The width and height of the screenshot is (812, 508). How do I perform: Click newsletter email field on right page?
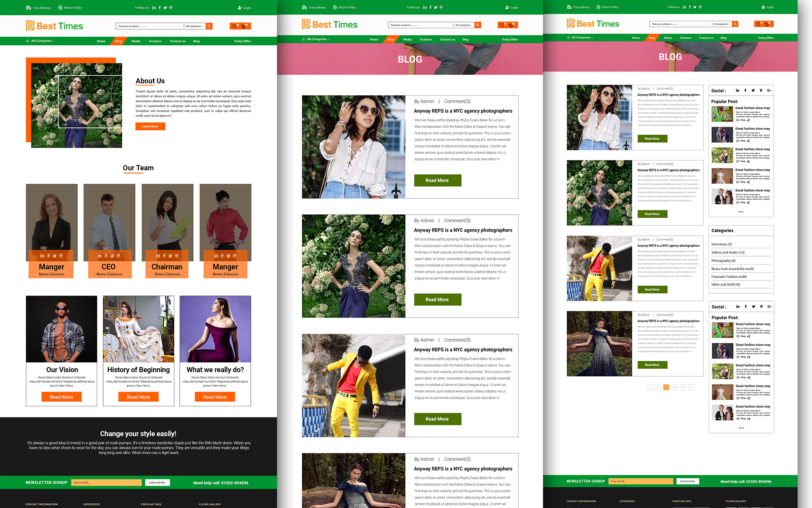pyautogui.click(x=641, y=481)
